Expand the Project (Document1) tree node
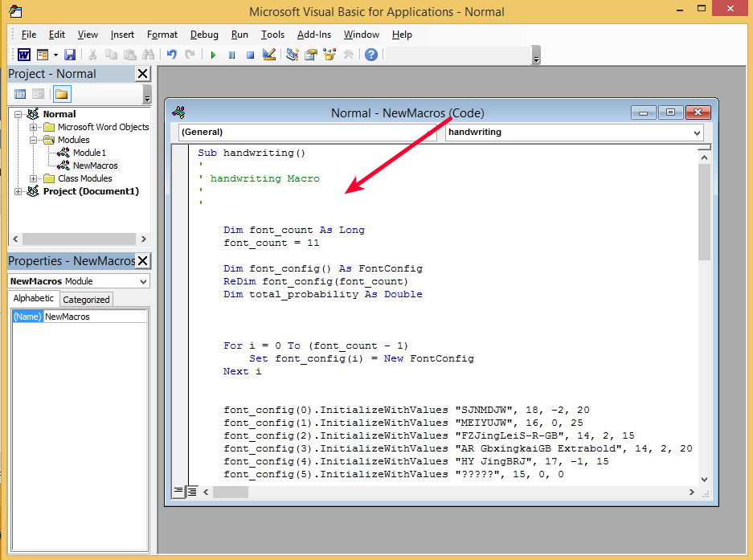This screenshot has width=753, height=560. coord(18,191)
